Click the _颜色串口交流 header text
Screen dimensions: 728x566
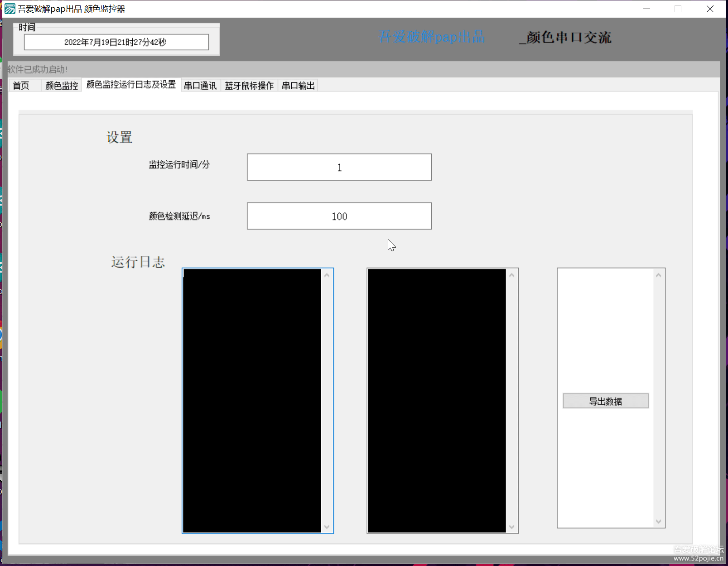tap(565, 37)
